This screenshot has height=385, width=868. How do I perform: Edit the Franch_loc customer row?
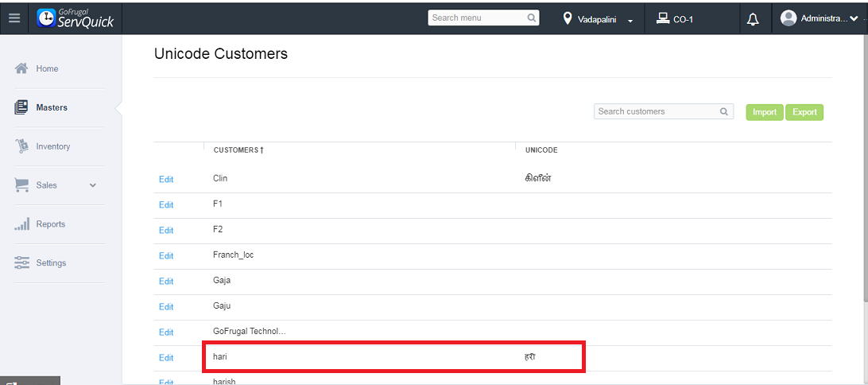coord(166,256)
